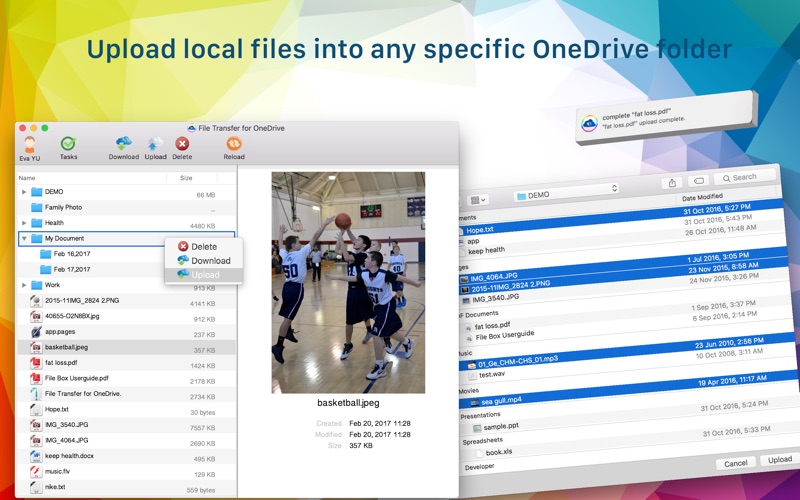Select basketball.jpeg row in file list
Screen dimensions: 800x500
(127, 347)
